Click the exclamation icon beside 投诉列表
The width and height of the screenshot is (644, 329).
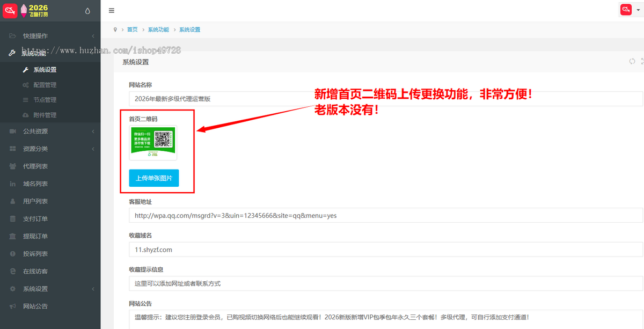(x=12, y=254)
